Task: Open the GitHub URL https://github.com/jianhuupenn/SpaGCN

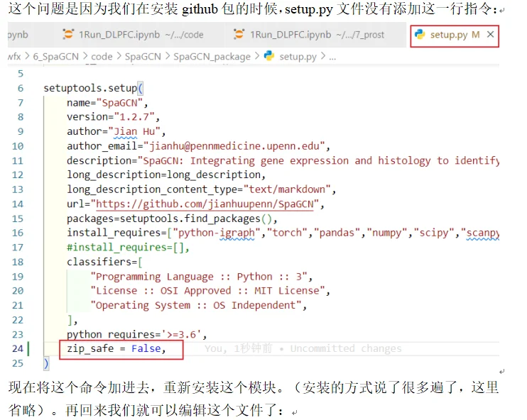Action: [205, 204]
